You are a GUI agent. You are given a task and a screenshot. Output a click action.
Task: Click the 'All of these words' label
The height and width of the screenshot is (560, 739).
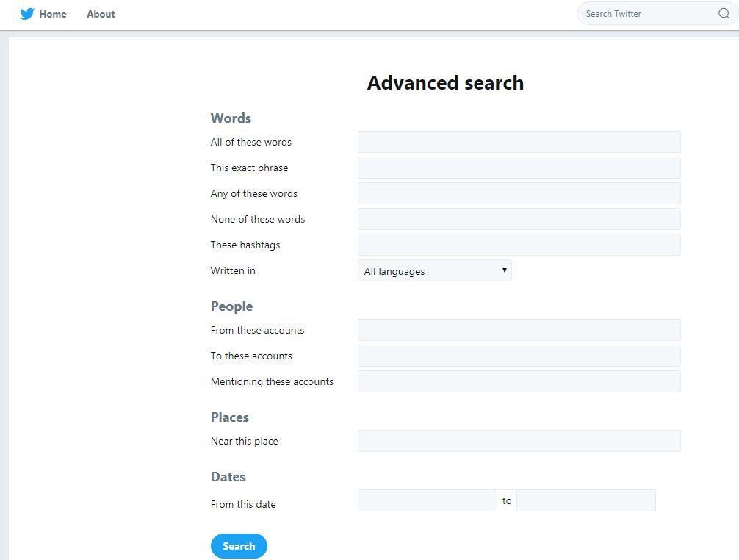251,142
